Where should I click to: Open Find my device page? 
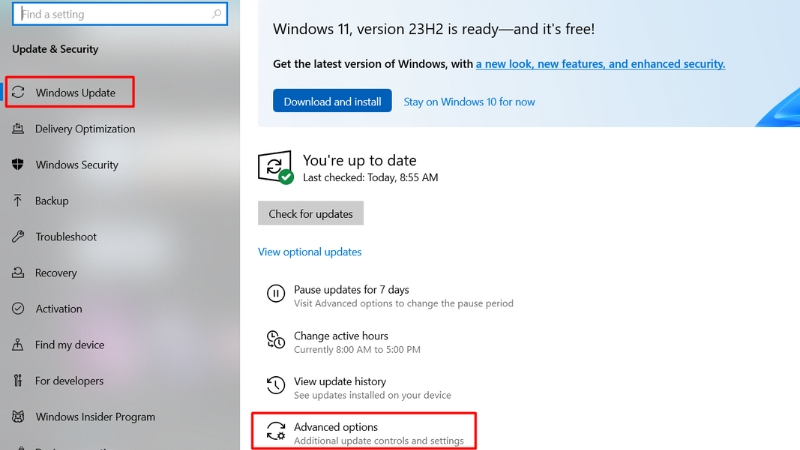(x=70, y=345)
